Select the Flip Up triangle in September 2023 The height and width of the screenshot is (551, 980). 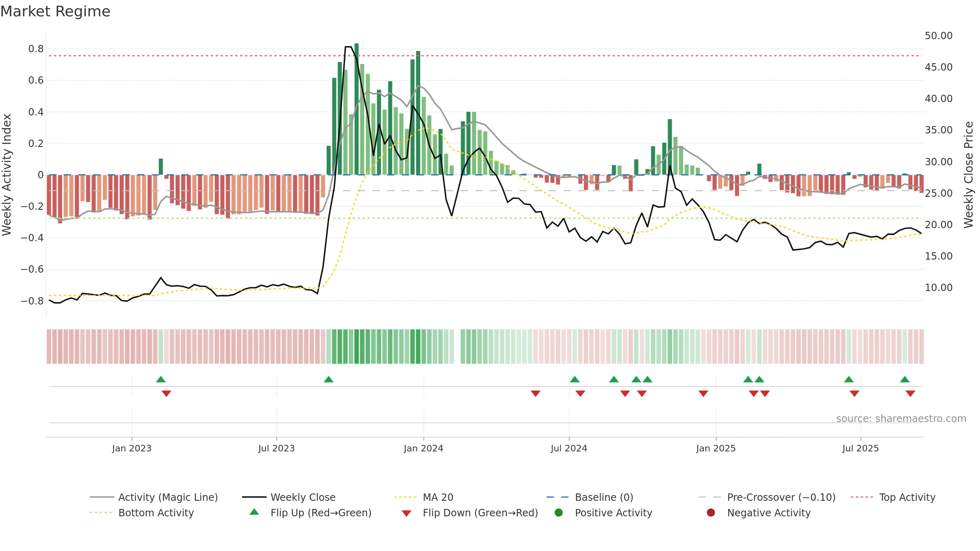coord(329,379)
